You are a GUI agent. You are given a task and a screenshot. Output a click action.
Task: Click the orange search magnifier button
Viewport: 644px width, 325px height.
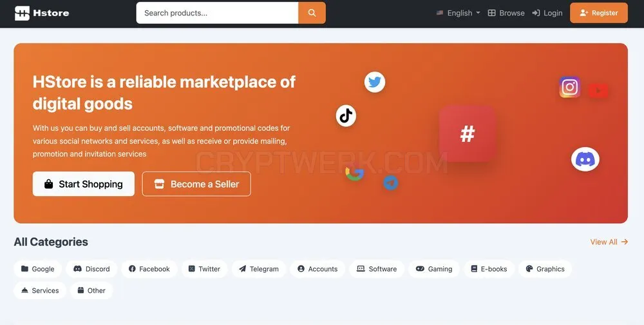(x=312, y=13)
